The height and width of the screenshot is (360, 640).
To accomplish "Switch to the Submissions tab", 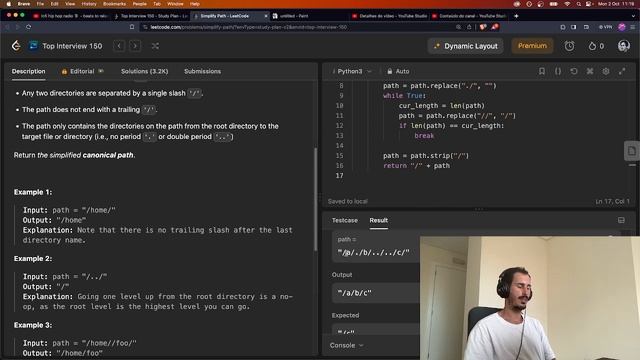I will (202, 71).
